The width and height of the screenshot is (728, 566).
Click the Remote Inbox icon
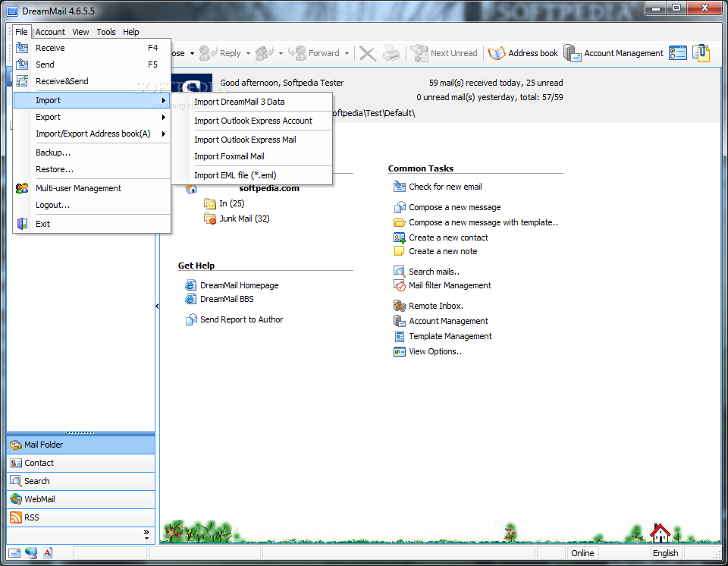[x=400, y=305]
